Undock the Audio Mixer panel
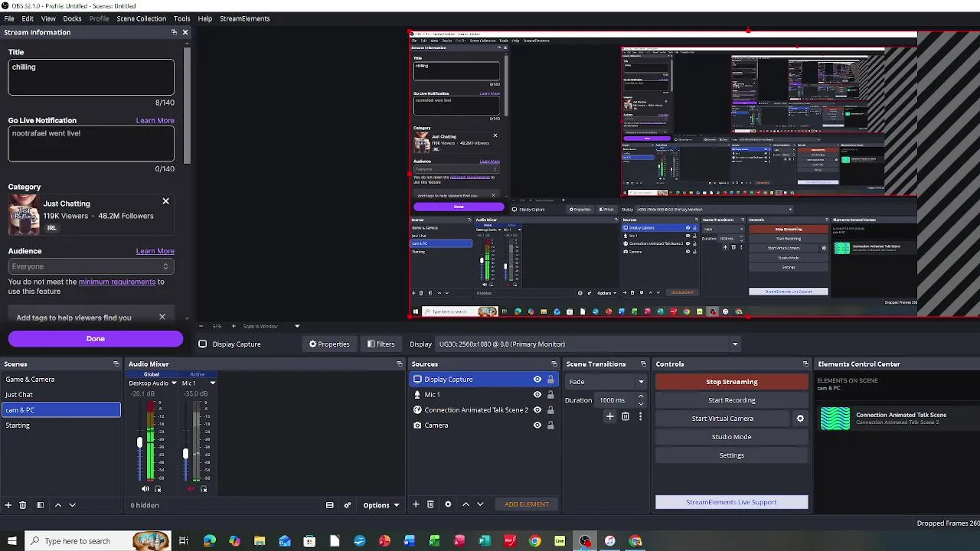The height and width of the screenshot is (551, 980). coord(399,364)
